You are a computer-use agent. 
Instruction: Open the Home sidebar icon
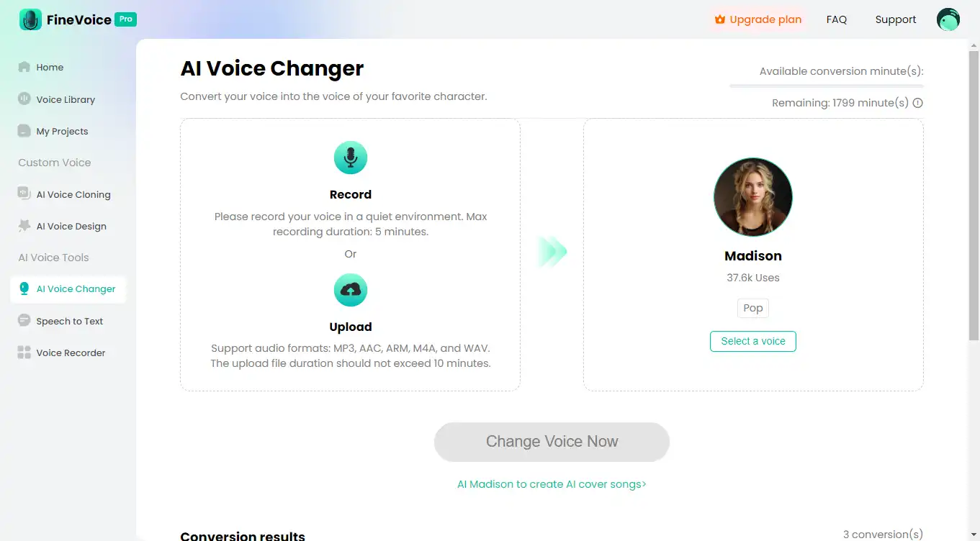[24, 67]
